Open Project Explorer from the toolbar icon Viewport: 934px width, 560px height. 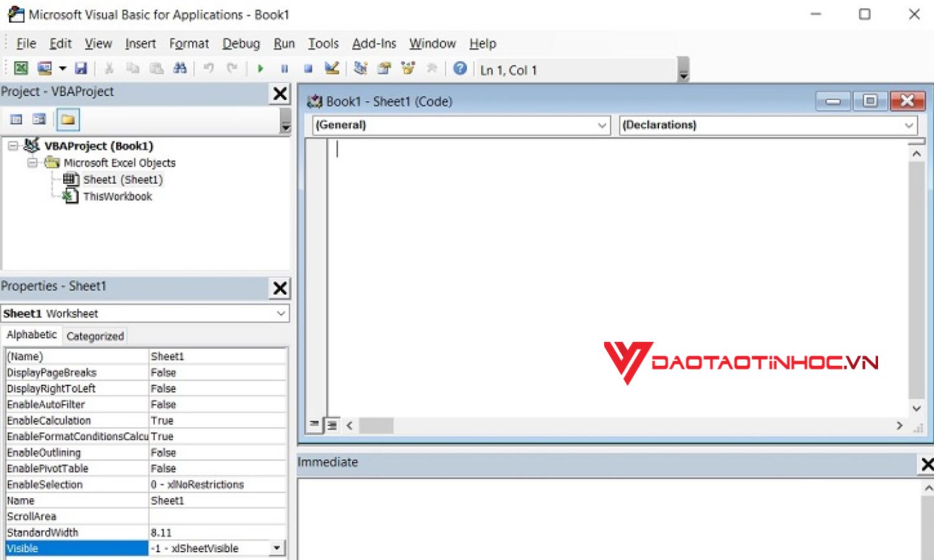coord(361,68)
